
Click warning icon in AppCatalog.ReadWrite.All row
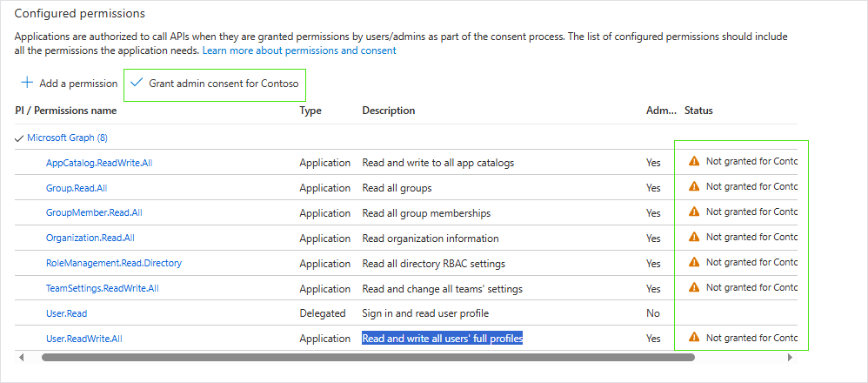pos(693,161)
